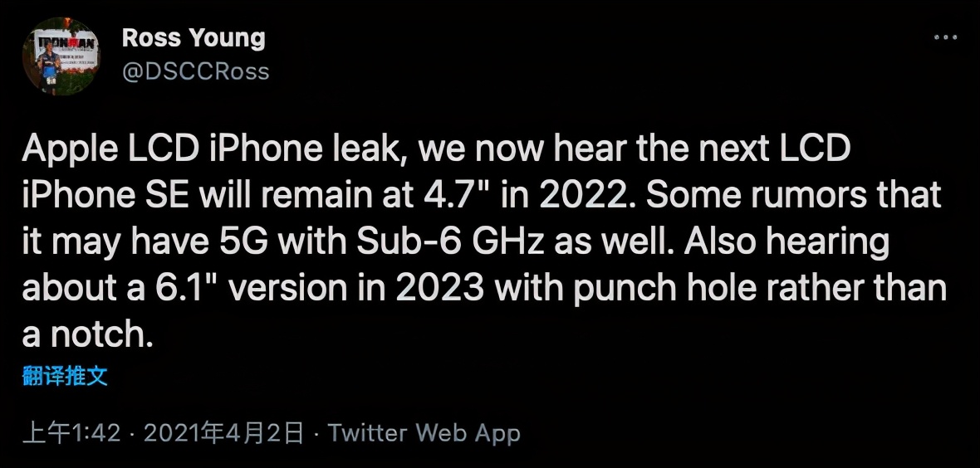The image size is (980, 468).
Task: Open the tweet's more options ellipsis menu
Action: pos(945,37)
